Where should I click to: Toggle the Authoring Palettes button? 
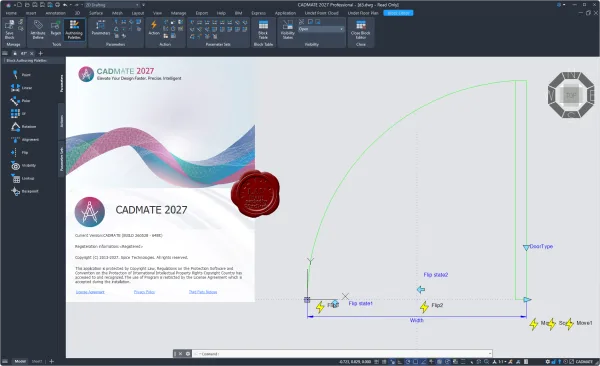click(x=74, y=30)
